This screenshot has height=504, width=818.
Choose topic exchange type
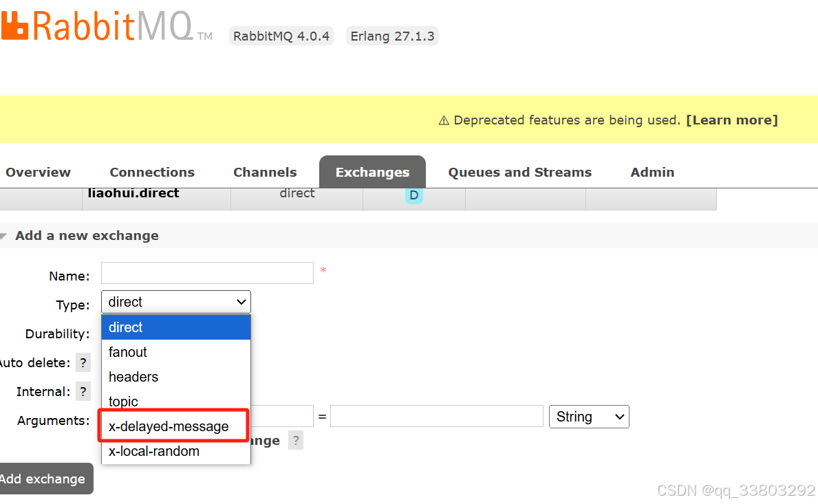tap(176, 402)
